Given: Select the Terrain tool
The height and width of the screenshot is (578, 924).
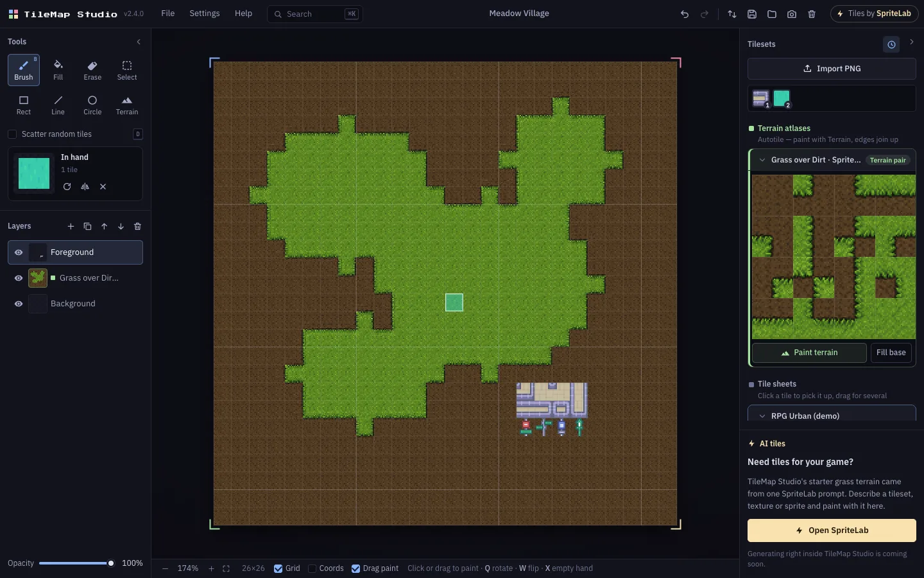Looking at the screenshot, I should pos(127,105).
